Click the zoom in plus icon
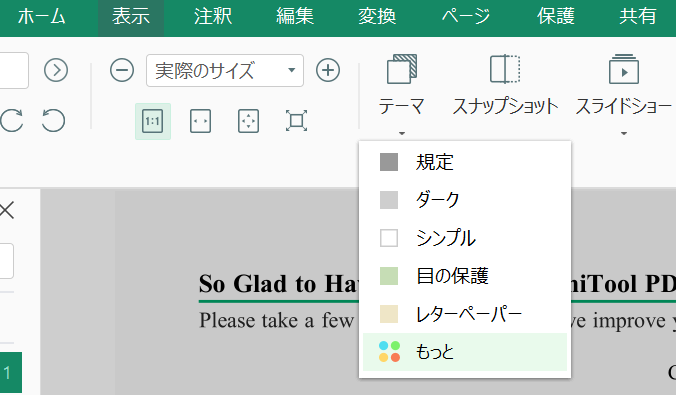Image resolution: width=676 pixels, height=395 pixels. 328,70
